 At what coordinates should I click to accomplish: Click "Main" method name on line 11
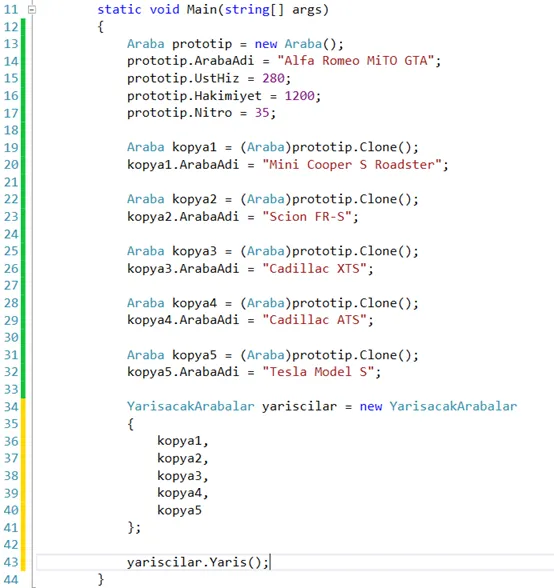pos(202,9)
